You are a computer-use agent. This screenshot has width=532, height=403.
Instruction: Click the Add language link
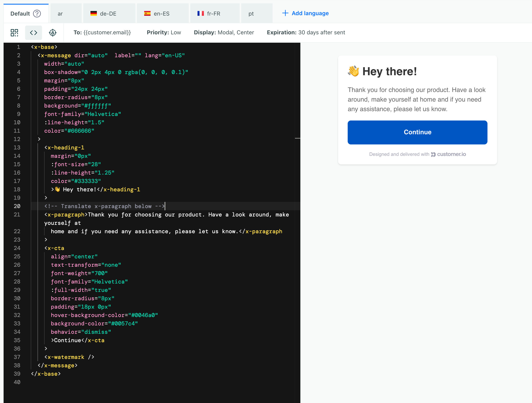click(x=310, y=13)
